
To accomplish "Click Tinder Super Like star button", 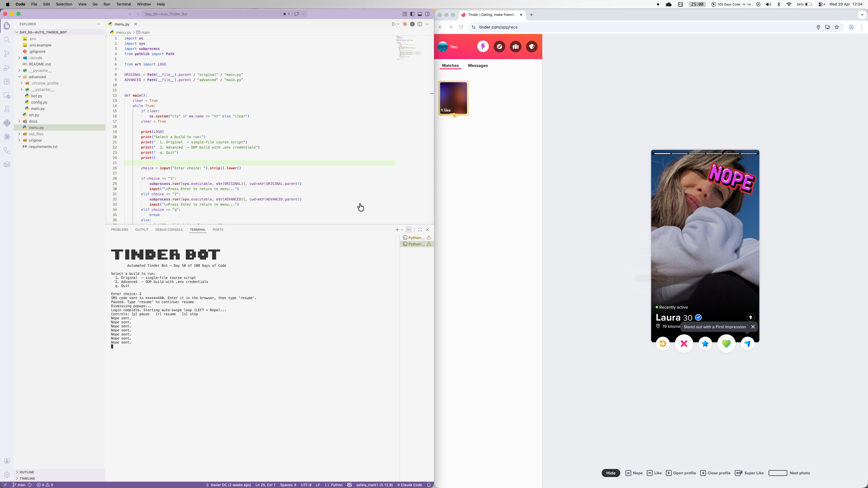I will click(x=705, y=344).
